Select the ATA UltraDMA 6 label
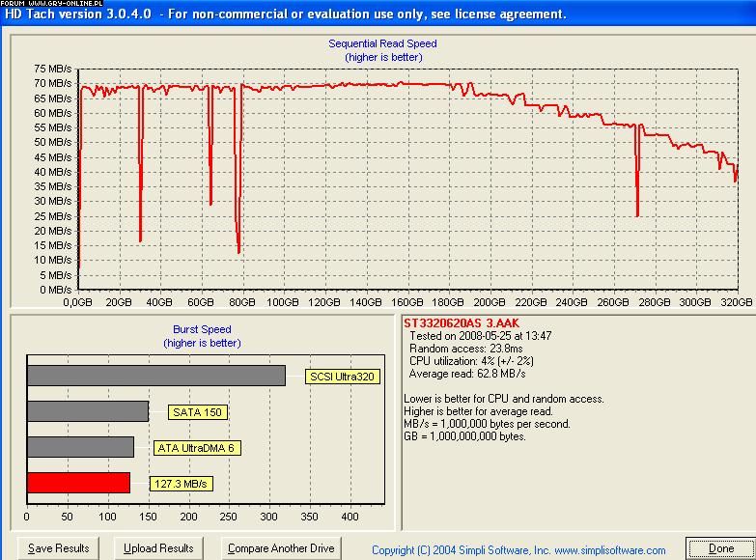Screen dimensions: 756x560 tap(196, 448)
